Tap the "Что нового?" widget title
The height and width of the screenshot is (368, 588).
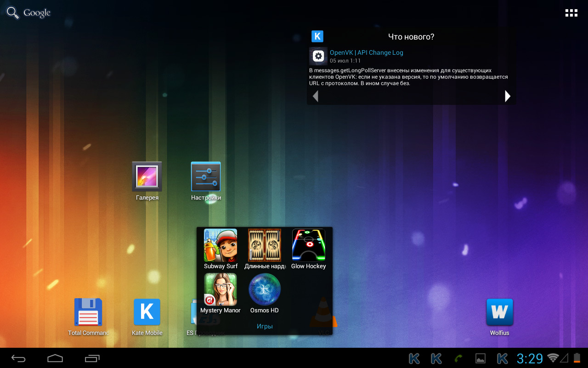411,37
